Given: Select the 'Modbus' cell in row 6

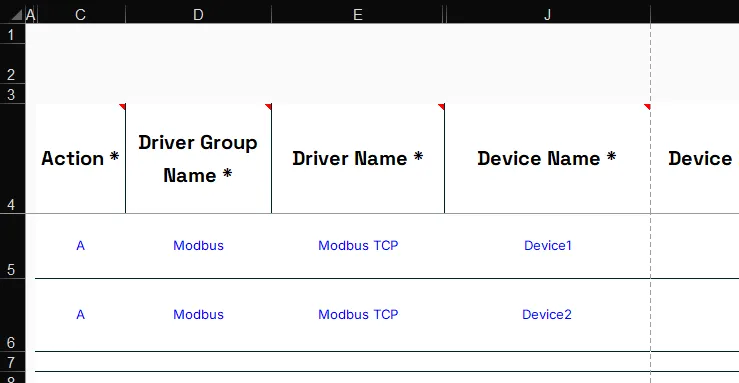Looking at the screenshot, I should pyautogui.click(x=198, y=315).
